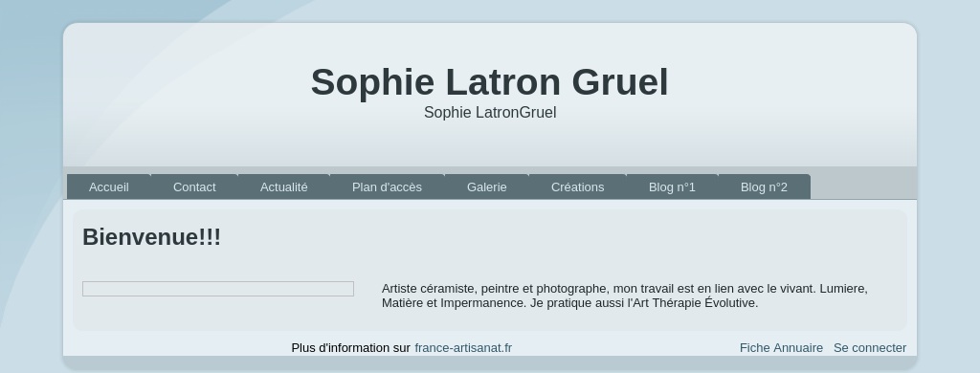Open the Créations menu tab

[x=577, y=186]
